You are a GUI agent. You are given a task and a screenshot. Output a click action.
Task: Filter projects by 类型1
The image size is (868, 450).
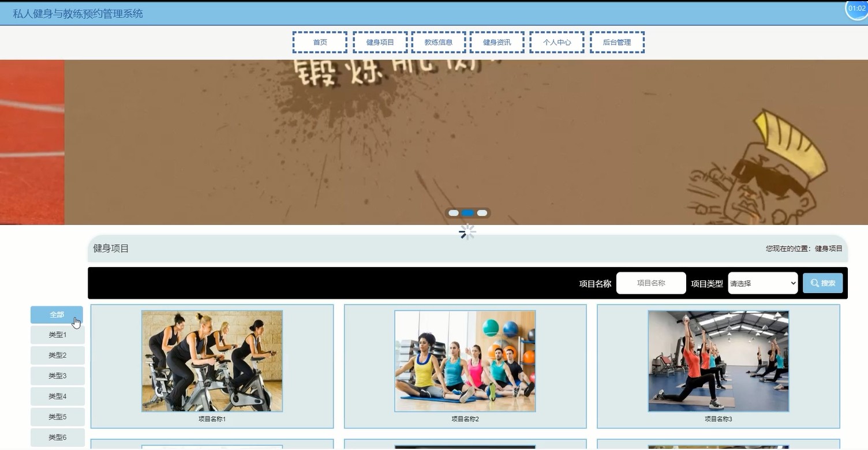click(x=58, y=335)
